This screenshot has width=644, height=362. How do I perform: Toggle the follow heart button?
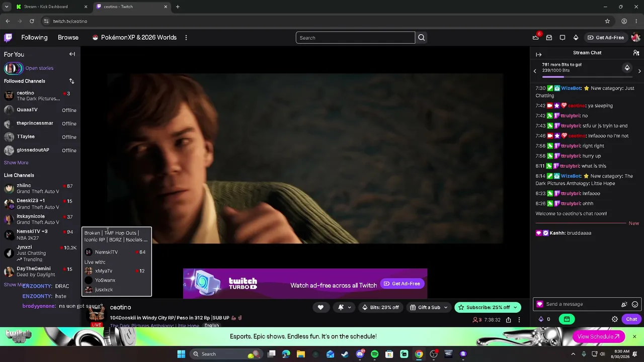click(x=320, y=307)
